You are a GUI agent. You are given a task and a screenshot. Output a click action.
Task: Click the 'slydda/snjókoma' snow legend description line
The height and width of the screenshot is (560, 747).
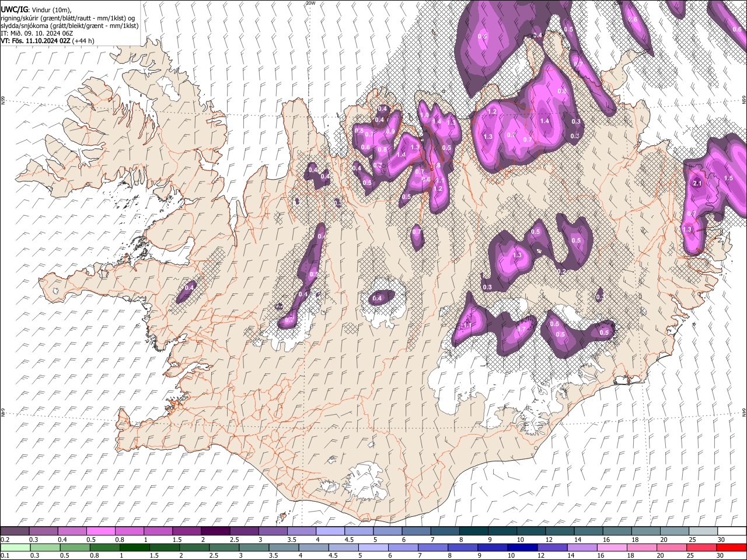click(69, 26)
